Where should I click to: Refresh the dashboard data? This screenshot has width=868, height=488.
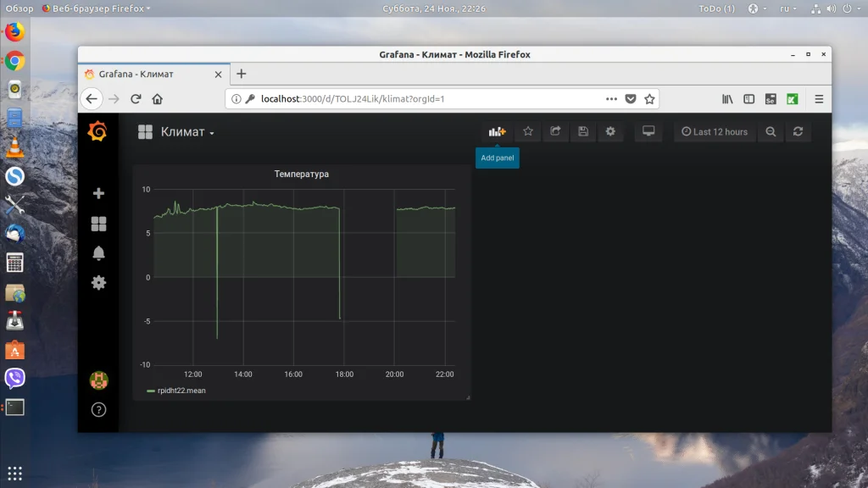click(798, 131)
